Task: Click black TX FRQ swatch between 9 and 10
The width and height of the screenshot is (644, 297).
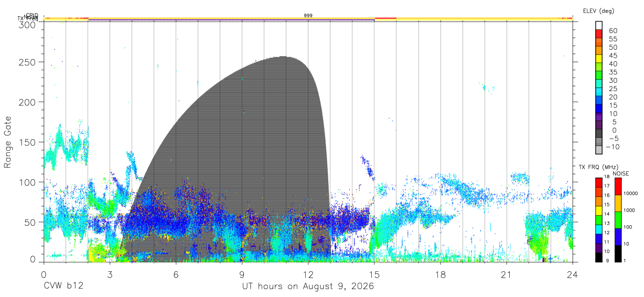Action: click(599, 258)
